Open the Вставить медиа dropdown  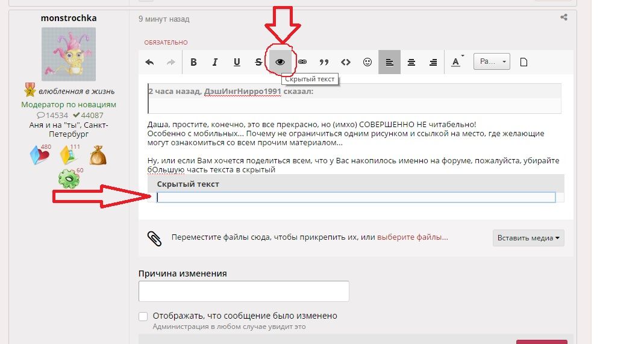[x=528, y=238]
